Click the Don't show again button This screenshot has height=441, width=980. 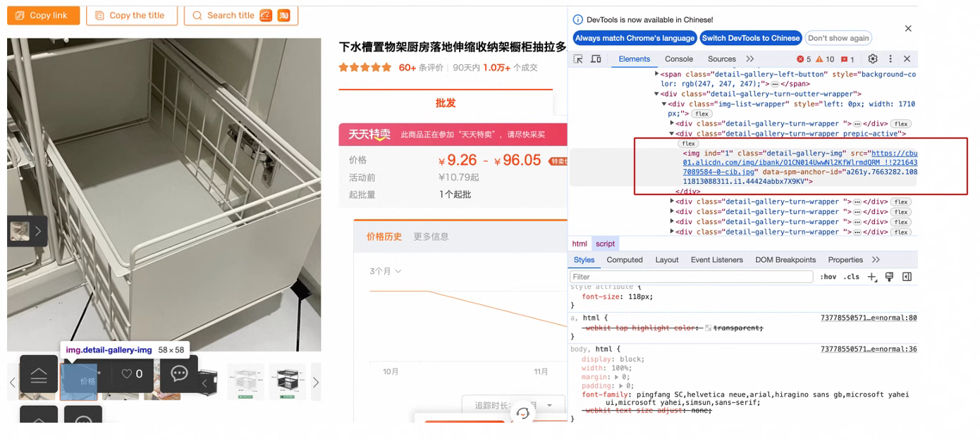(x=838, y=38)
